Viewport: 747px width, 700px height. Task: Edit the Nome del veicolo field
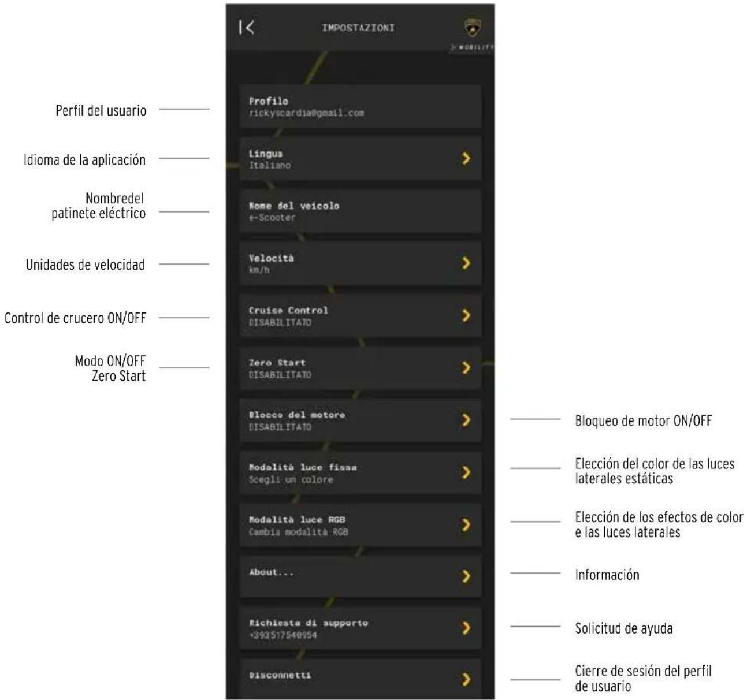pyautogui.click(x=360, y=211)
